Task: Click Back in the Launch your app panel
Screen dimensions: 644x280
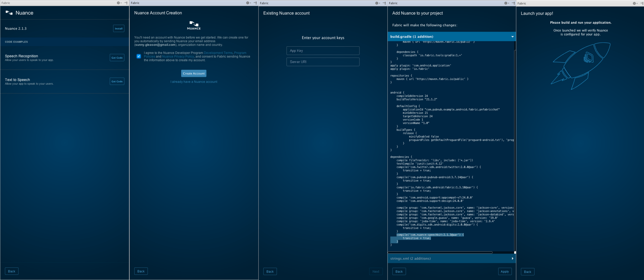Action: (527, 272)
